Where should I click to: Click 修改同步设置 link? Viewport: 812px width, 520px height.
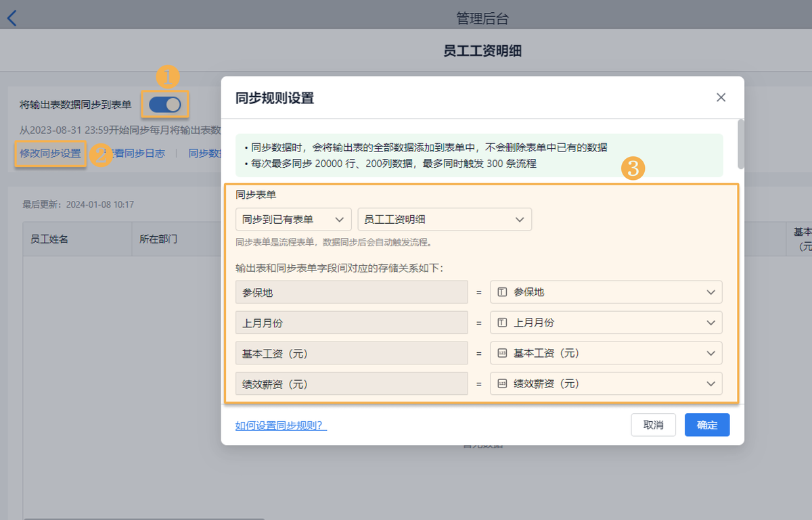(50, 153)
